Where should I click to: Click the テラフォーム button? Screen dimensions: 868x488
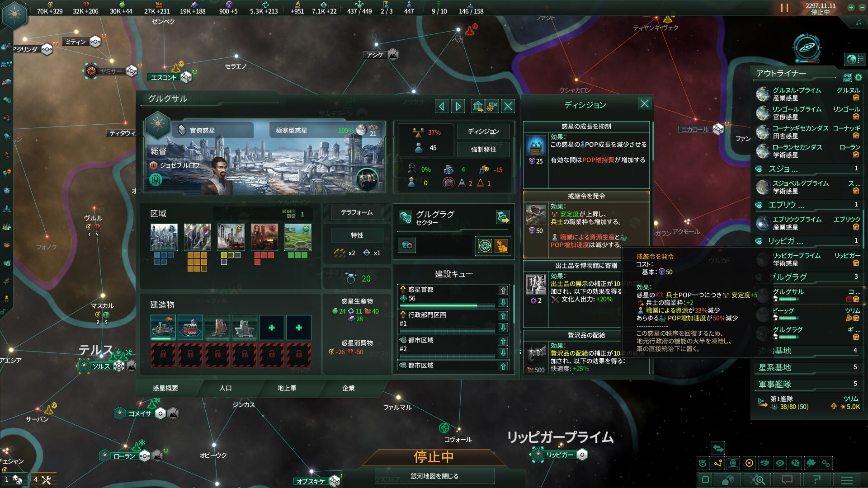click(357, 212)
